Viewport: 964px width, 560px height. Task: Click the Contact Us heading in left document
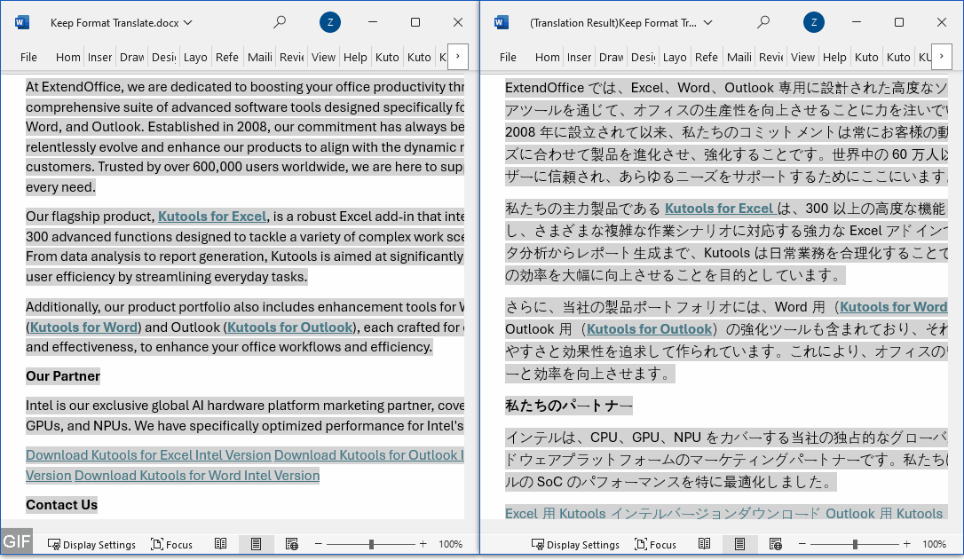coord(61,505)
